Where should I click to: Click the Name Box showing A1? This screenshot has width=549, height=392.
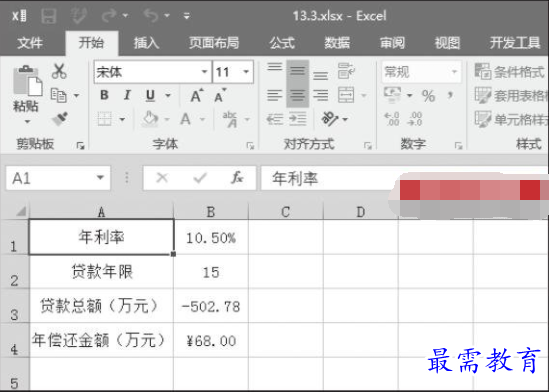click(58, 178)
